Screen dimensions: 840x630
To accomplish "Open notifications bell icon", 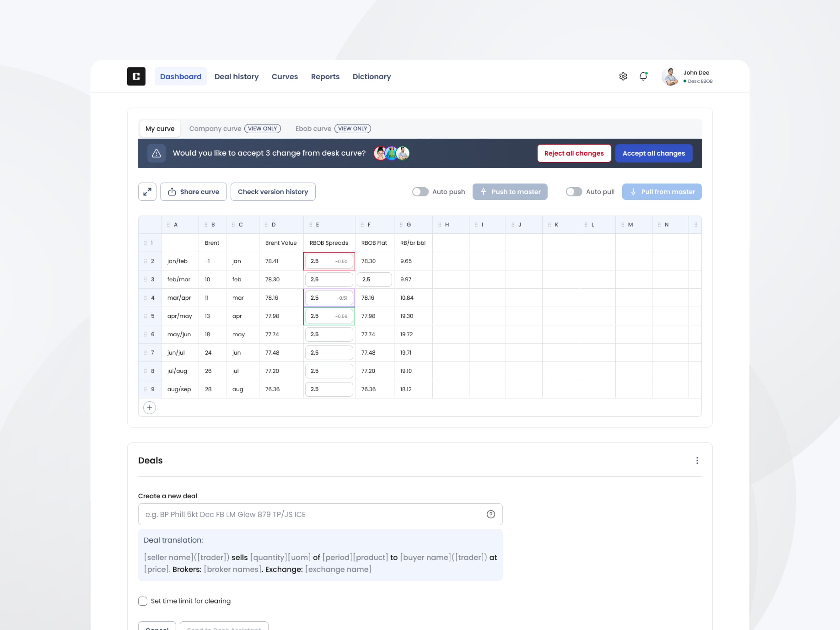I will [643, 76].
